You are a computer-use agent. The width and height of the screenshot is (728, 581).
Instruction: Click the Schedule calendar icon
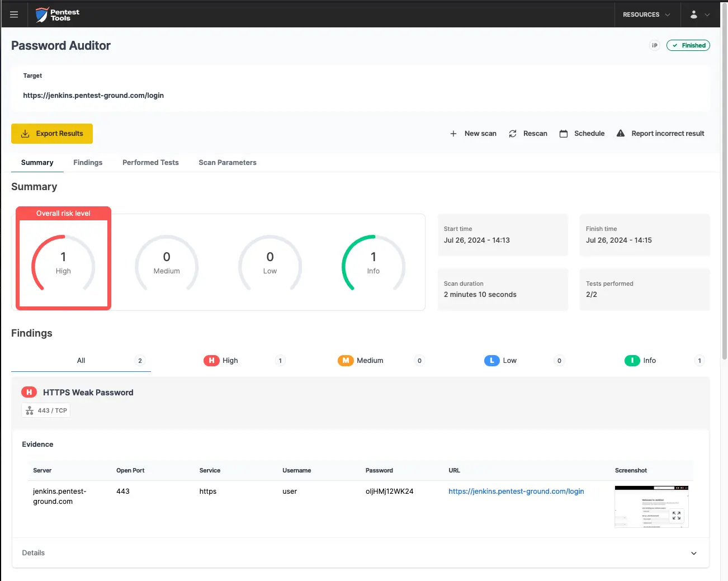[564, 134]
